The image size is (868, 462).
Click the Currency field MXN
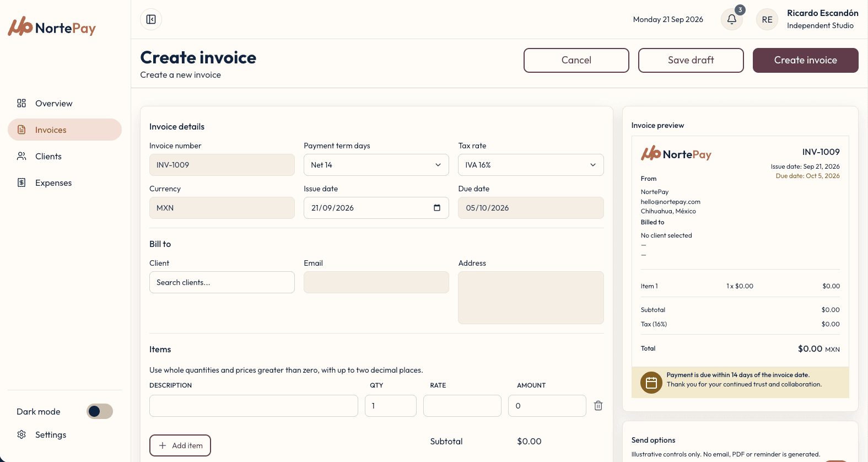(x=222, y=208)
